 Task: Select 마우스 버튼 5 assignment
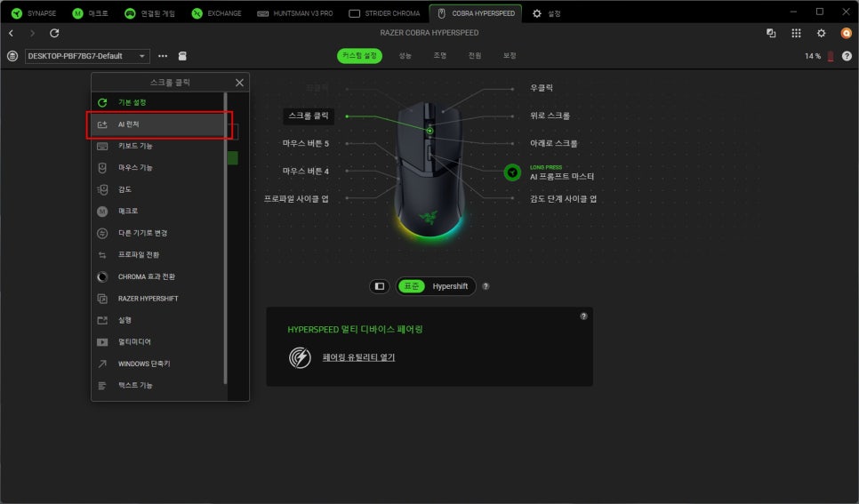[306, 143]
